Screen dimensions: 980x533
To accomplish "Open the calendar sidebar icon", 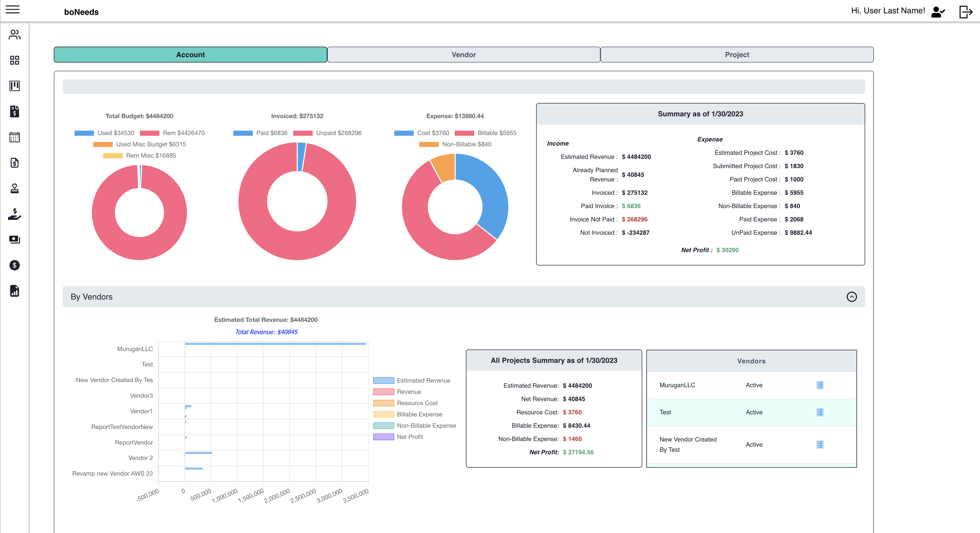I will (x=14, y=137).
